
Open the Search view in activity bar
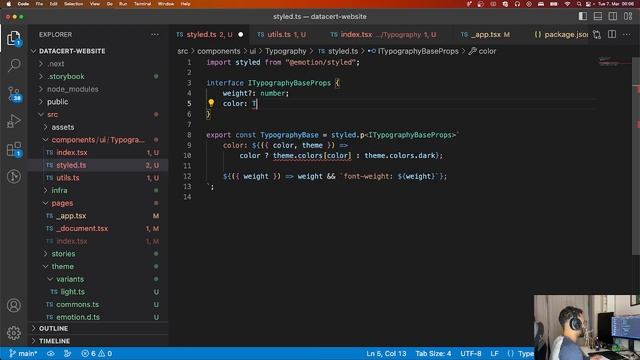pyautogui.click(x=14, y=65)
